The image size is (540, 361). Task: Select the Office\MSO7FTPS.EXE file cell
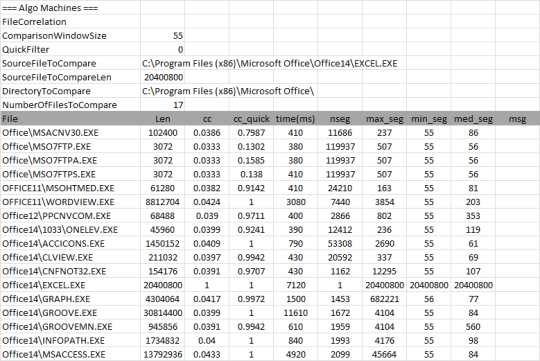[x=70, y=174]
